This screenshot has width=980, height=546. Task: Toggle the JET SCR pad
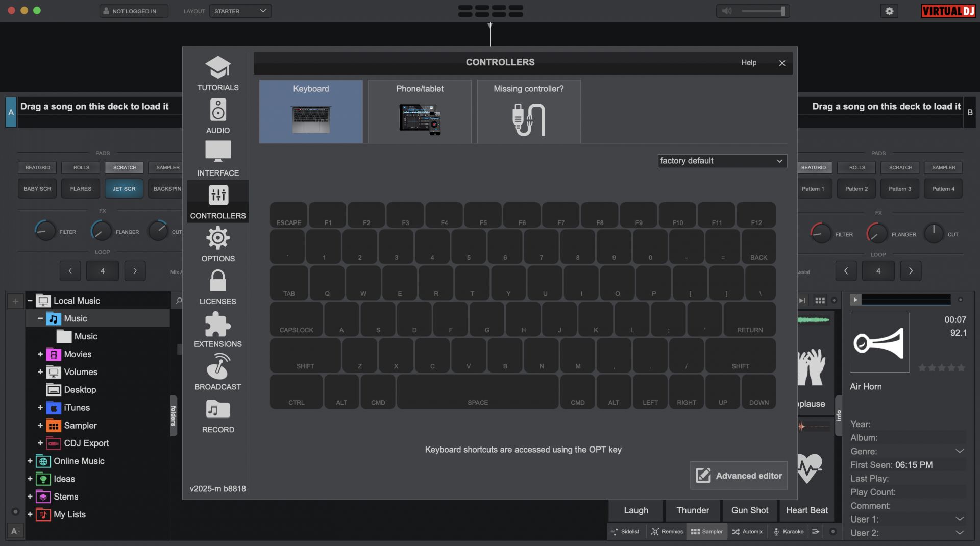[124, 189]
